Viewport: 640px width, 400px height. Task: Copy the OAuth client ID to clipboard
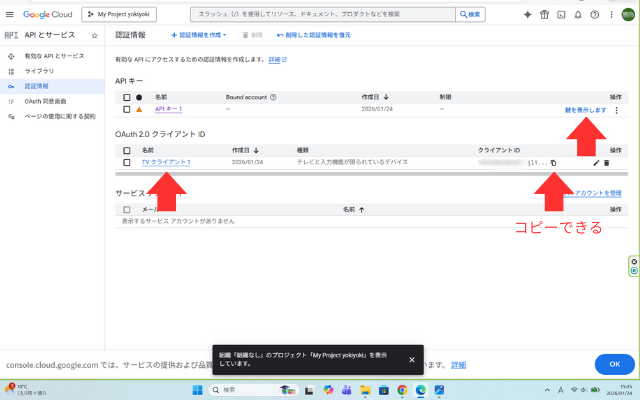(554, 162)
